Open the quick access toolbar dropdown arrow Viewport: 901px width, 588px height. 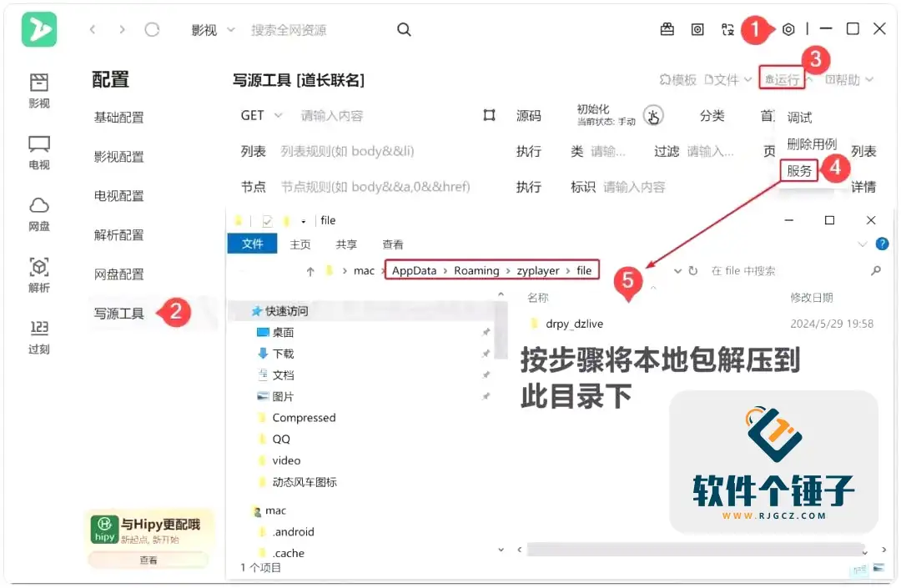[304, 222]
